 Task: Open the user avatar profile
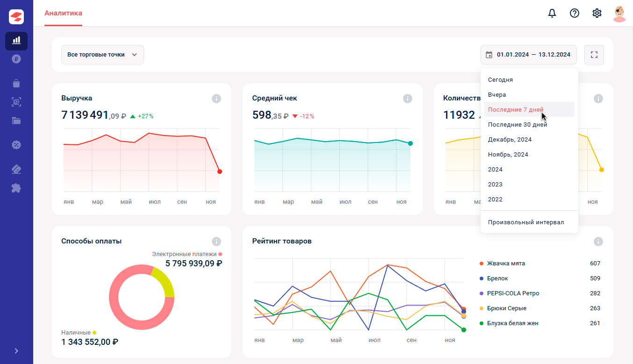pos(619,14)
